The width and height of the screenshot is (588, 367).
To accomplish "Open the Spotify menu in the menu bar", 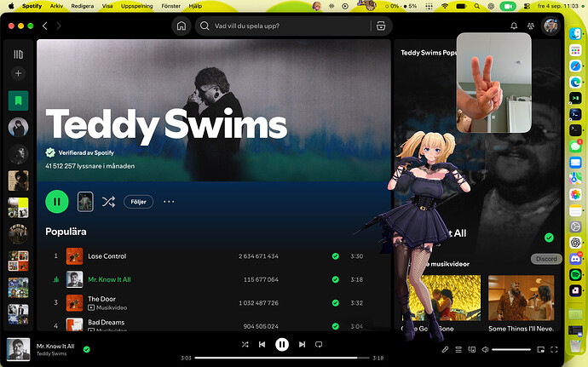I will coord(32,6).
